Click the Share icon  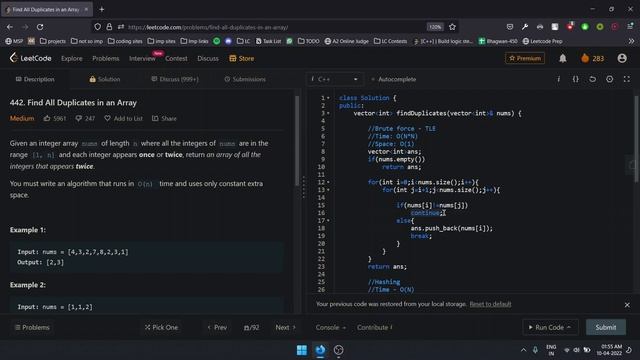coord(155,118)
